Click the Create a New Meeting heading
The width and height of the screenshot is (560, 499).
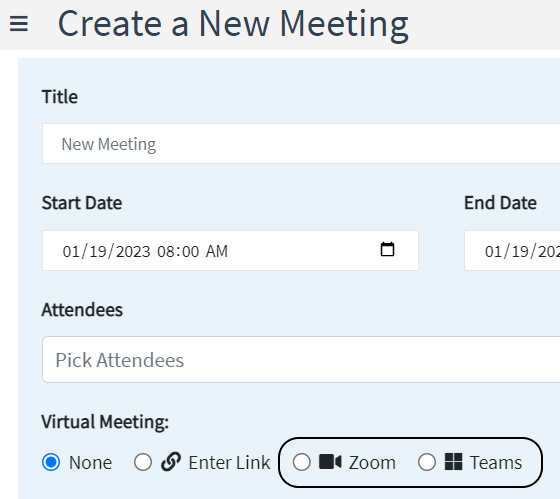233,24
